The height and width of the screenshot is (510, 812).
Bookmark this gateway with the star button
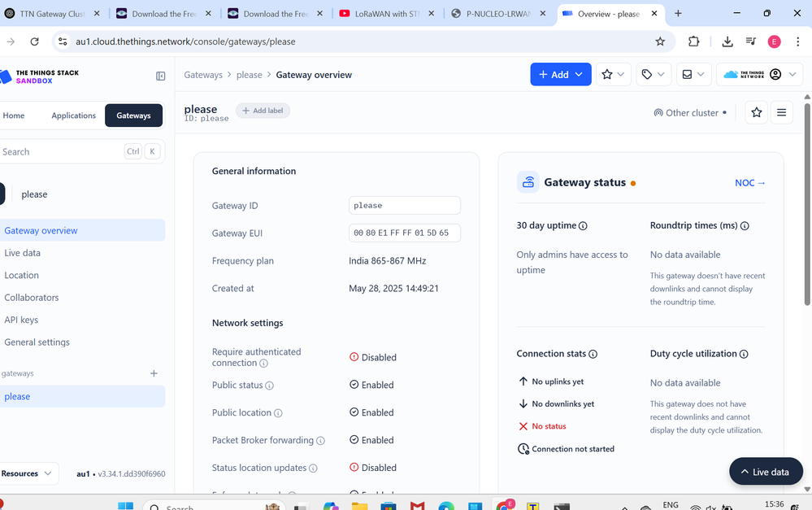[x=756, y=112]
